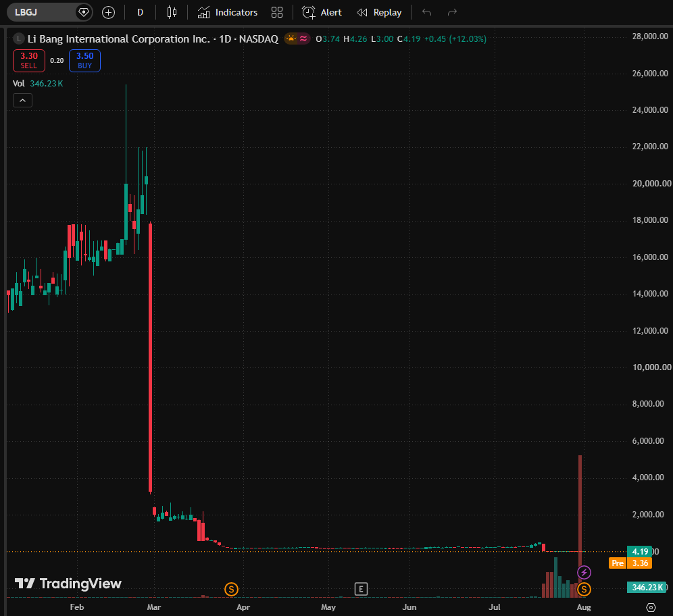Click the pink approximately-equal data icon

click(x=303, y=38)
